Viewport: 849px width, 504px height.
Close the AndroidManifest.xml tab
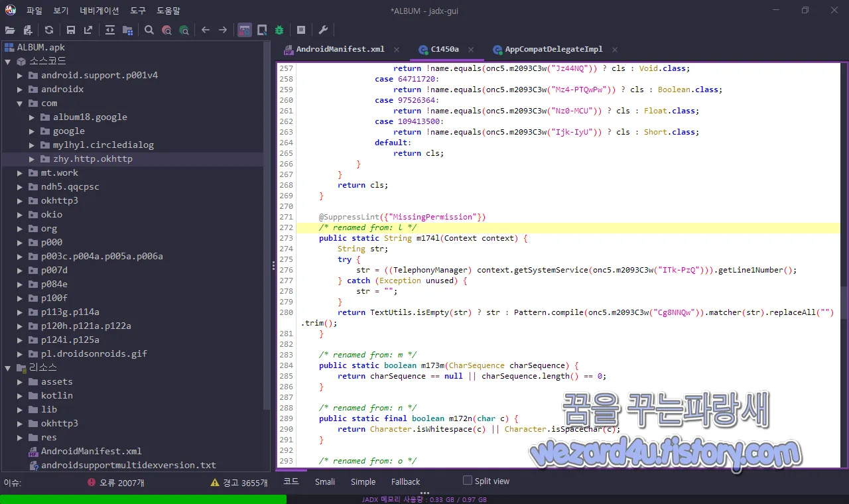pos(397,50)
